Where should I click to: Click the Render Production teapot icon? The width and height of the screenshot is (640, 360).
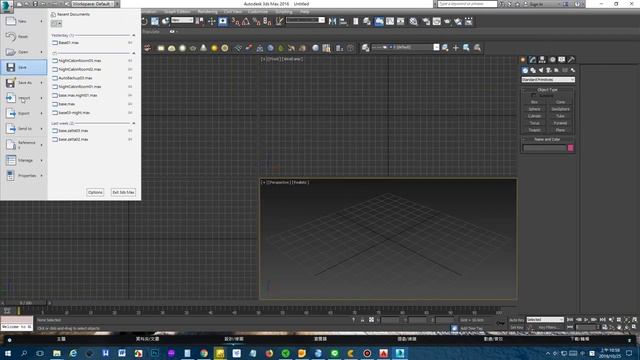tap(447, 21)
